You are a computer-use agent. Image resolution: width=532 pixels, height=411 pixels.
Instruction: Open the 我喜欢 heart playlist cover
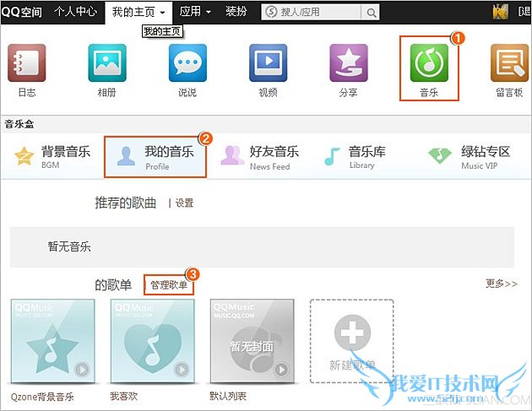point(153,341)
